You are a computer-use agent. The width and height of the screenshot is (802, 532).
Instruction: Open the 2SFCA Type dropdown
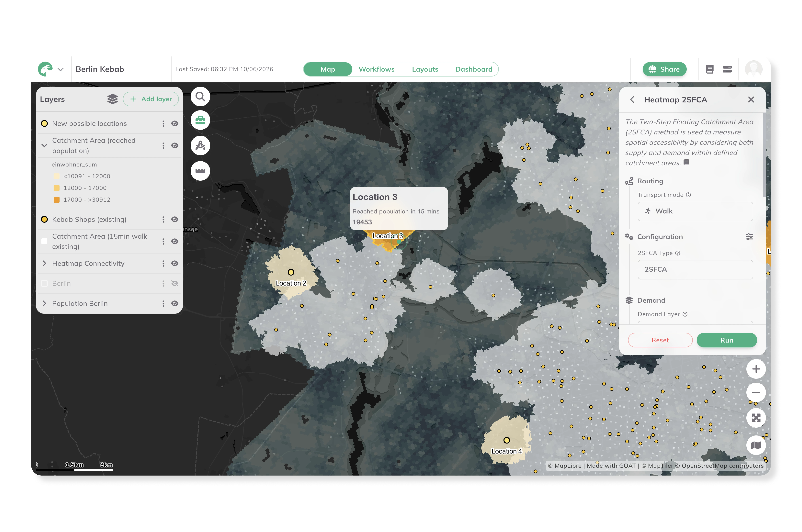[x=695, y=270]
